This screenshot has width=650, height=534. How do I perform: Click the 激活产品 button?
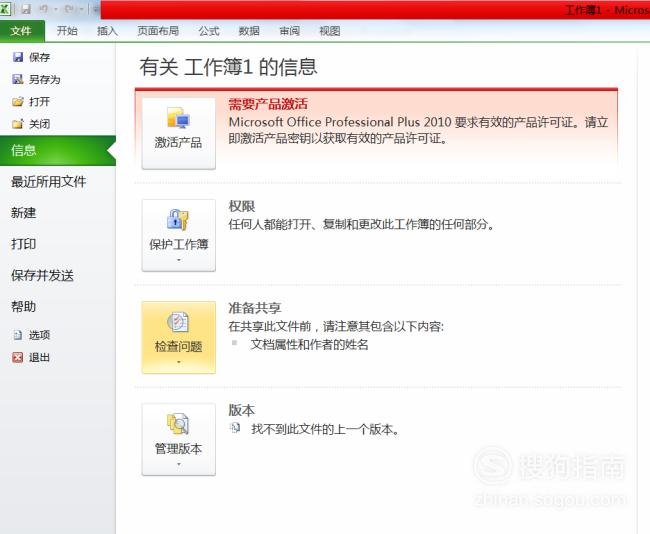point(179,134)
